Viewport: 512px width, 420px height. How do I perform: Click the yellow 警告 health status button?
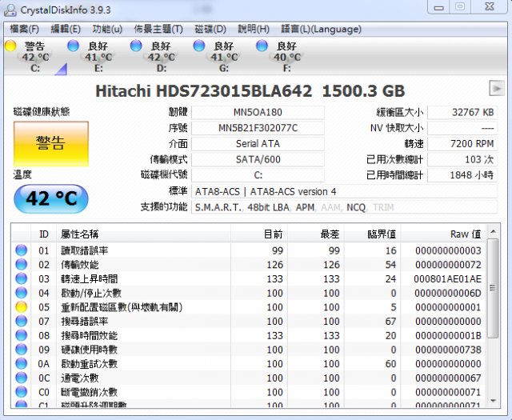(51, 144)
